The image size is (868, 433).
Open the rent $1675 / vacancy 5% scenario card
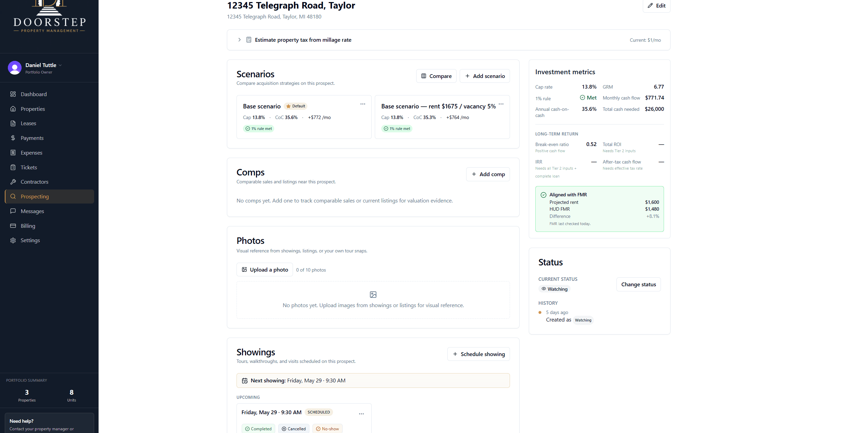pos(442,117)
